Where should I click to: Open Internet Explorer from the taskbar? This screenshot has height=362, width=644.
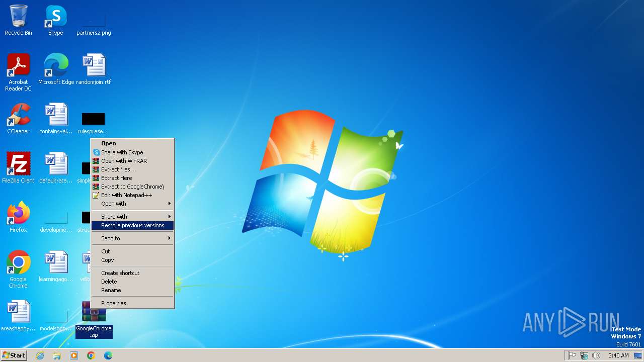coord(40,355)
